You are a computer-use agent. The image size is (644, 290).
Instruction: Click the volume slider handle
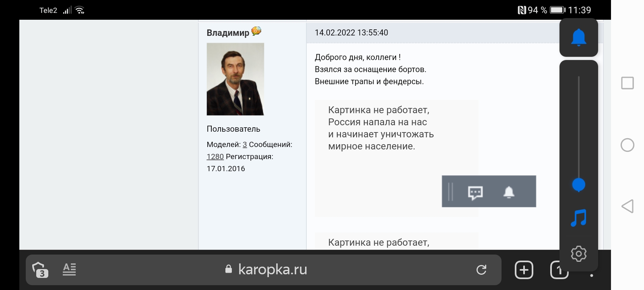tap(578, 185)
